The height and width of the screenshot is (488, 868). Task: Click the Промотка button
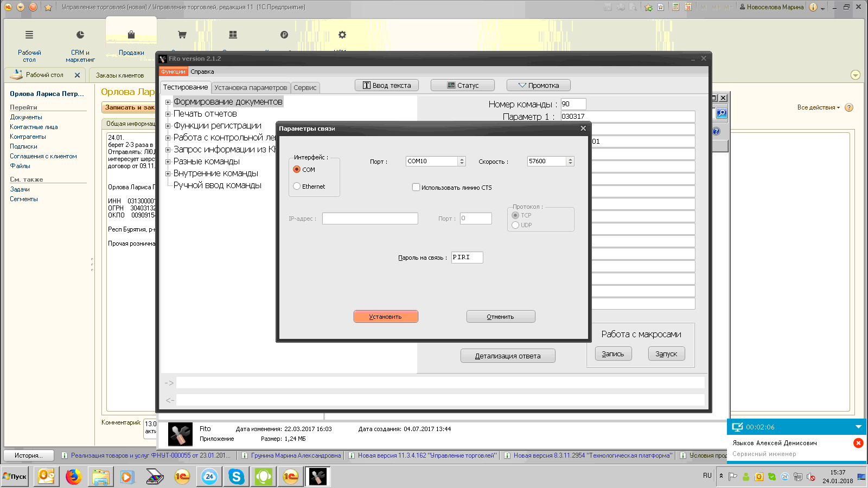(x=539, y=85)
